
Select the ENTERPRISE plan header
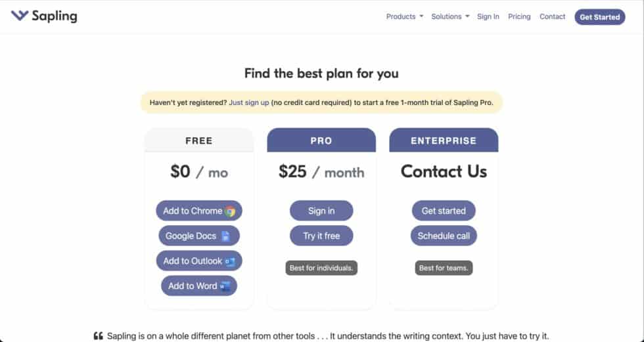444,140
